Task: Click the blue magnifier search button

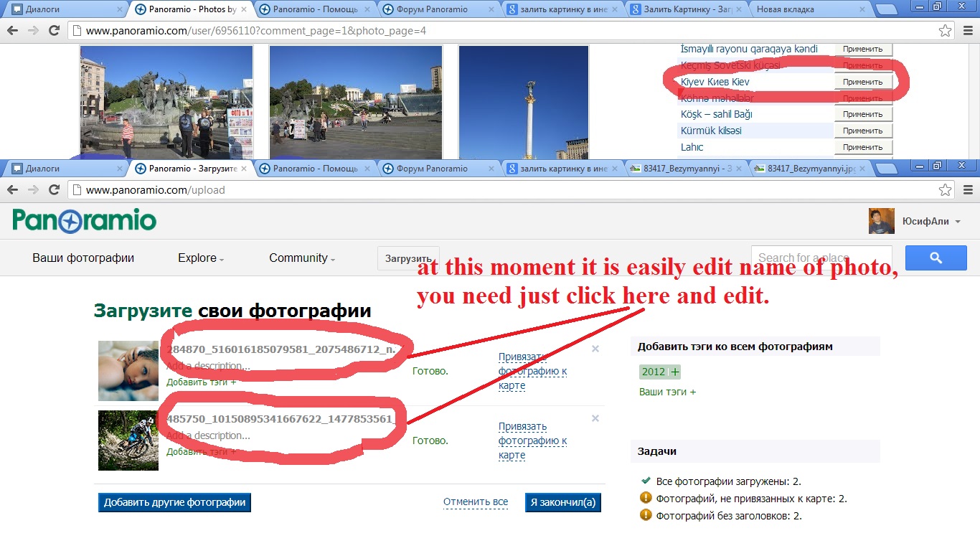Action: [x=936, y=258]
